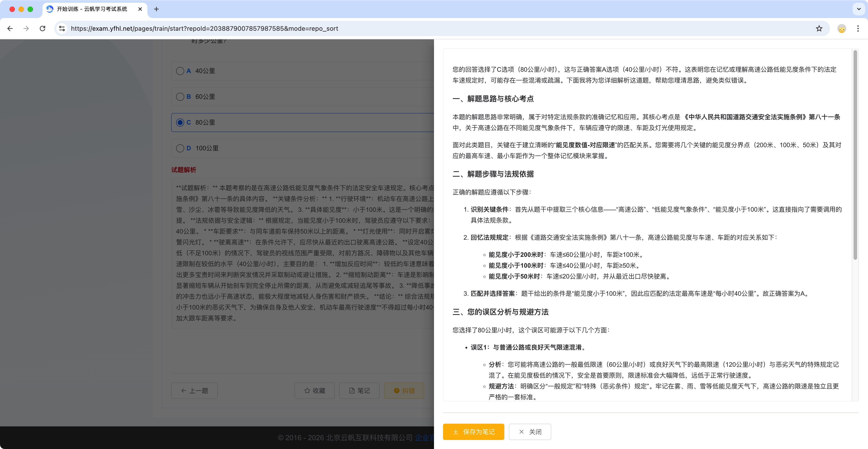The image size is (868, 449).
Task: Open the 笔记 notes panel via its document icon
Action: click(352, 391)
